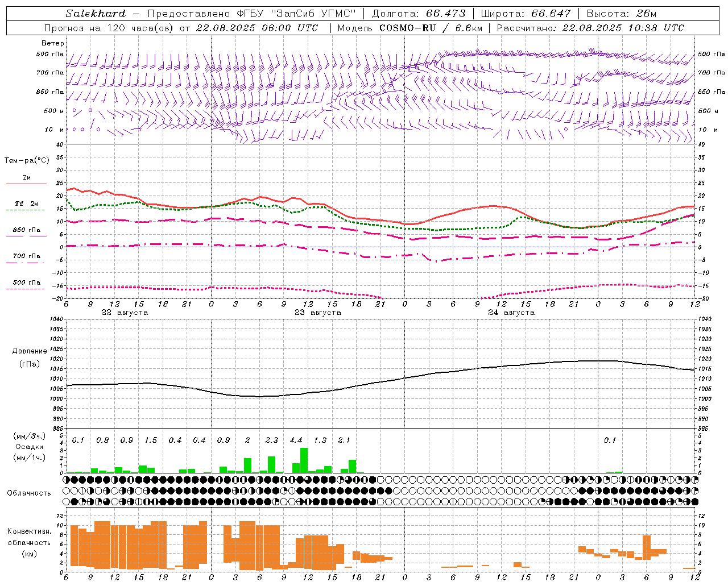728x582 pixels.
Task: Click the Salekhard station title
Action: tap(96, 14)
